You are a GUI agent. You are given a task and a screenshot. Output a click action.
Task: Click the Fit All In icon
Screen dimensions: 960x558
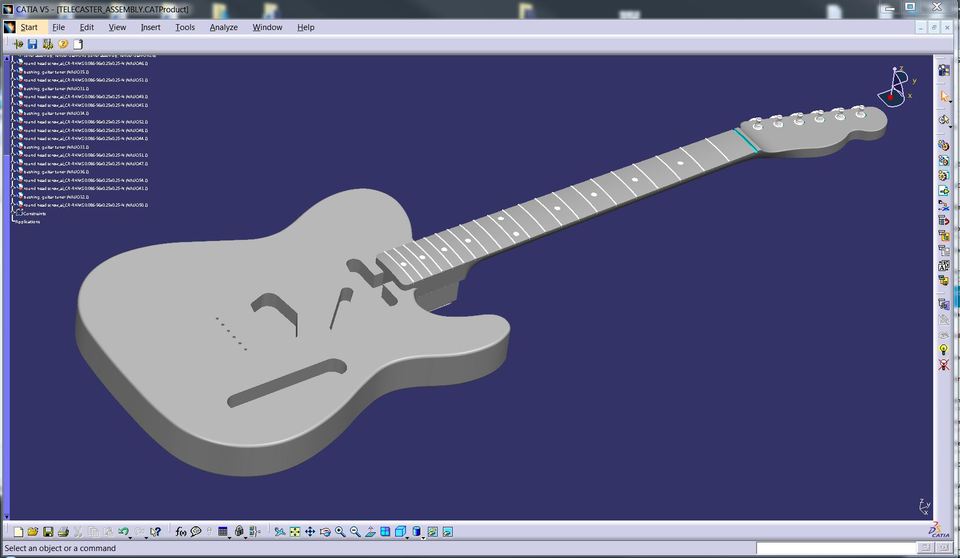[295, 532]
